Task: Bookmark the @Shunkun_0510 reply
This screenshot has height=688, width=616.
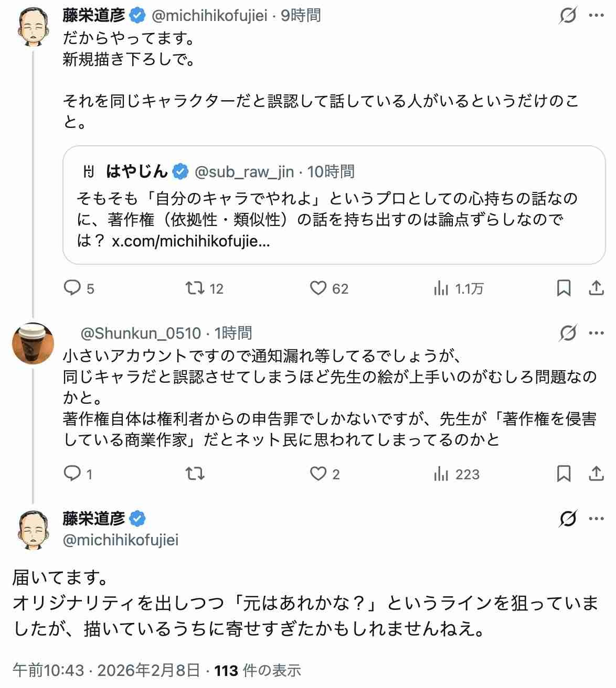Action: pos(564,474)
